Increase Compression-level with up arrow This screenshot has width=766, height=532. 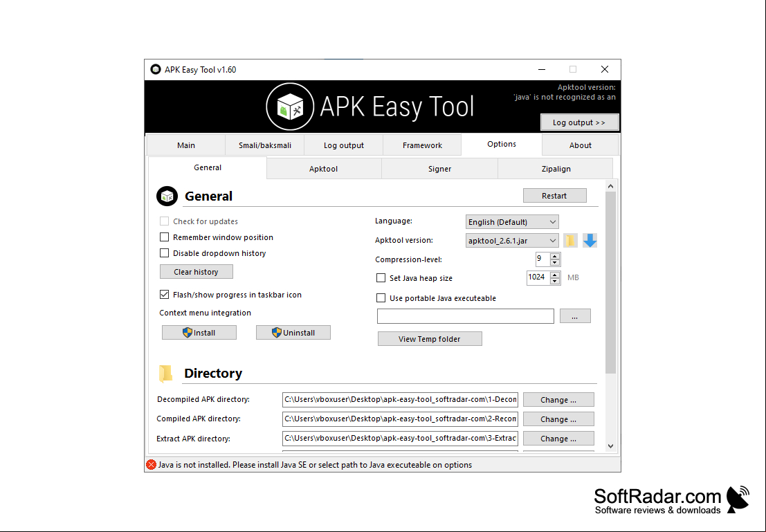pyautogui.click(x=555, y=256)
